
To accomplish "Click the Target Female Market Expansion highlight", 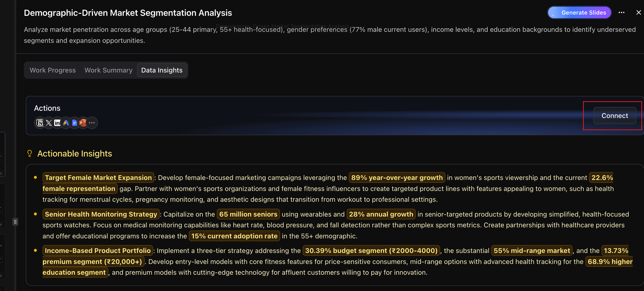I will pos(98,178).
